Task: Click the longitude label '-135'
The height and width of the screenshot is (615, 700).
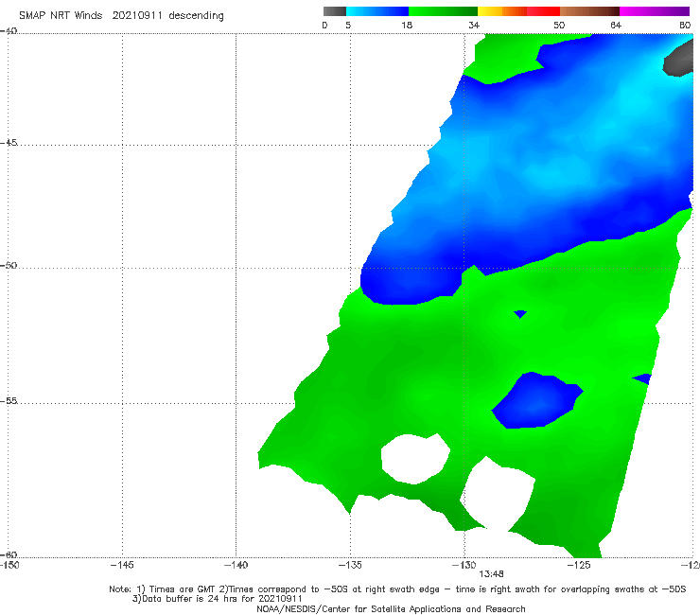Action: click(x=350, y=565)
